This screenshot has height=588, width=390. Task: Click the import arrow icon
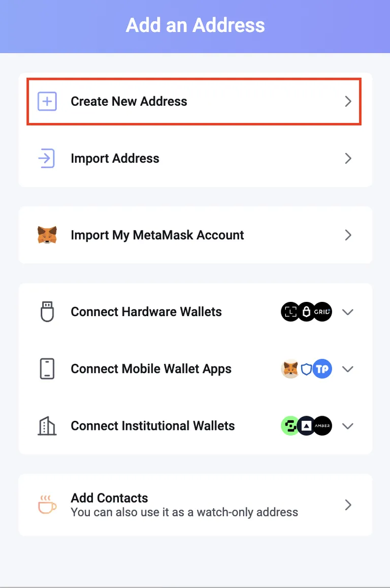47,158
